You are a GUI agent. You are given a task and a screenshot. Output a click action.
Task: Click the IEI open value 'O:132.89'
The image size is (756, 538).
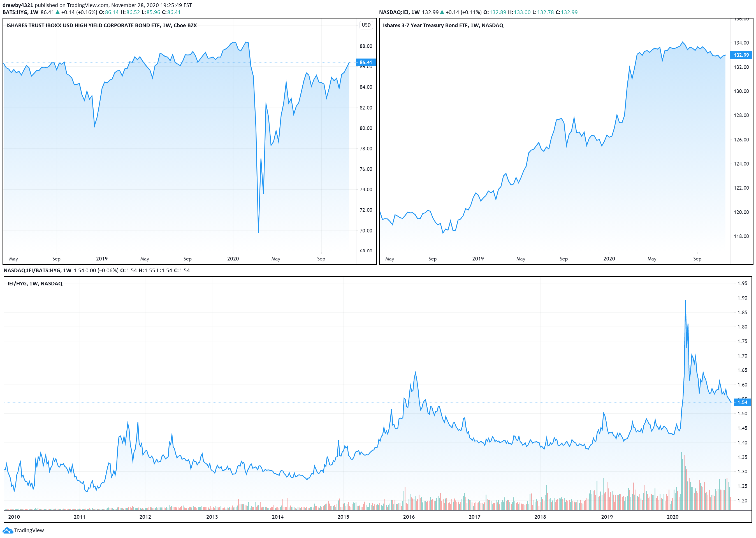coord(495,12)
